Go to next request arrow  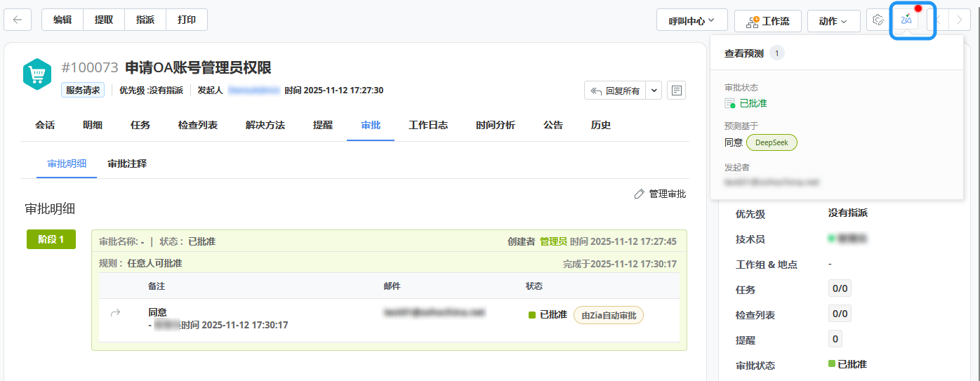[x=960, y=20]
